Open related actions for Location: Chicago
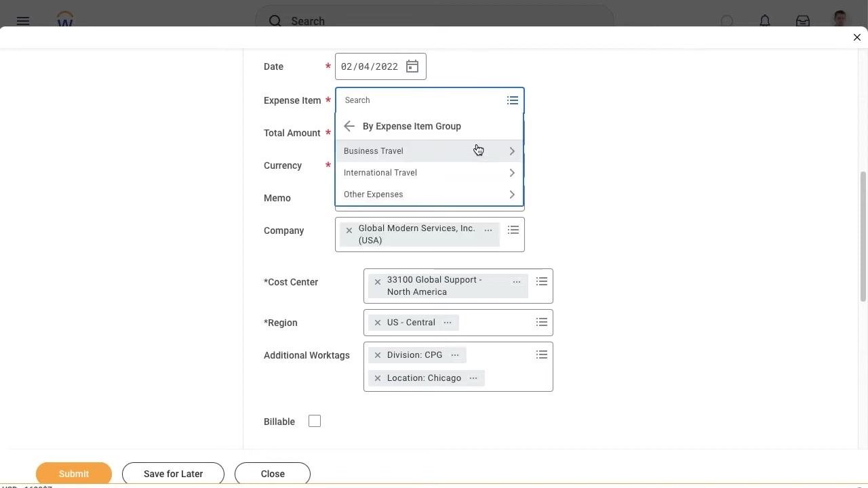This screenshot has width=868, height=488. click(x=473, y=378)
